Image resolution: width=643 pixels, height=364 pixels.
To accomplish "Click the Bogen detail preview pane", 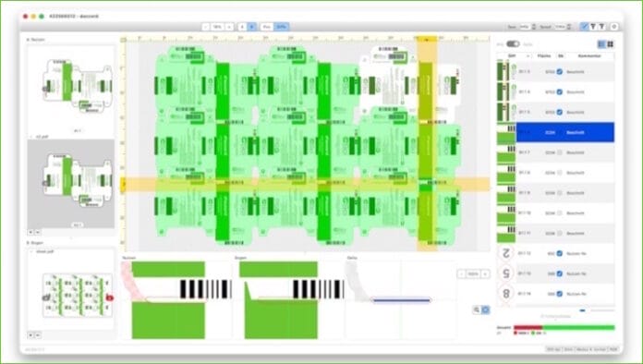I will tap(289, 300).
